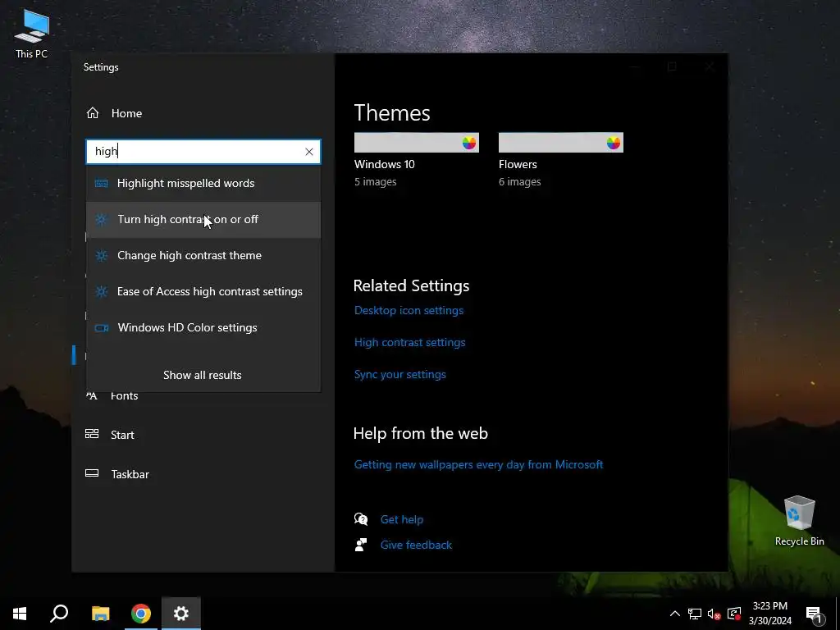The width and height of the screenshot is (840, 630).
Task: Open the Windows Start menu
Action: pyautogui.click(x=20, y=614)
